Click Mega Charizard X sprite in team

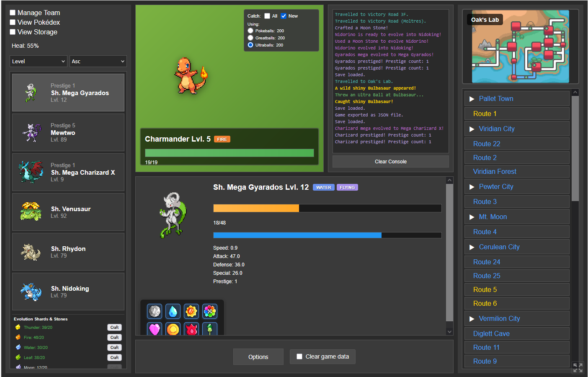tap(31, 172)
